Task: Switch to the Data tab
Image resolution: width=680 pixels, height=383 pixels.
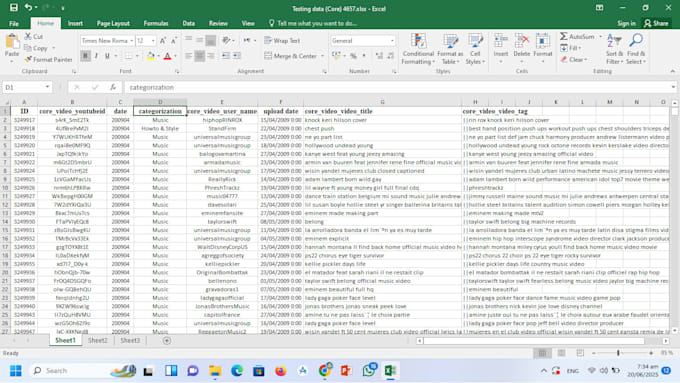Action: (189, 23)
